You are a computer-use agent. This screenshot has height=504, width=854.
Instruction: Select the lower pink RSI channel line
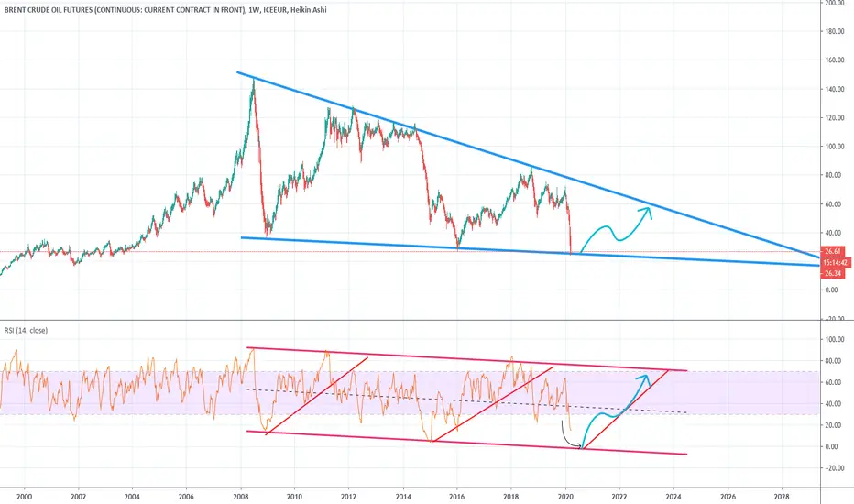(466, 443)
